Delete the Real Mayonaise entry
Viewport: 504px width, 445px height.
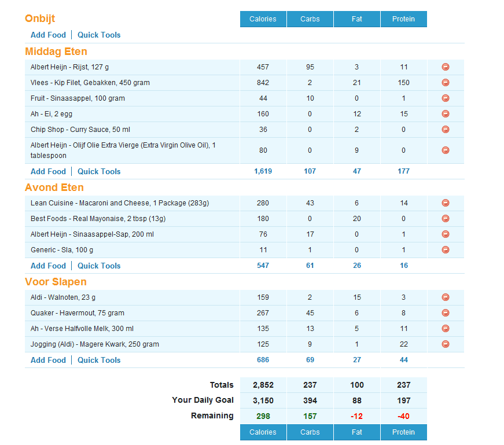(445, 219)
